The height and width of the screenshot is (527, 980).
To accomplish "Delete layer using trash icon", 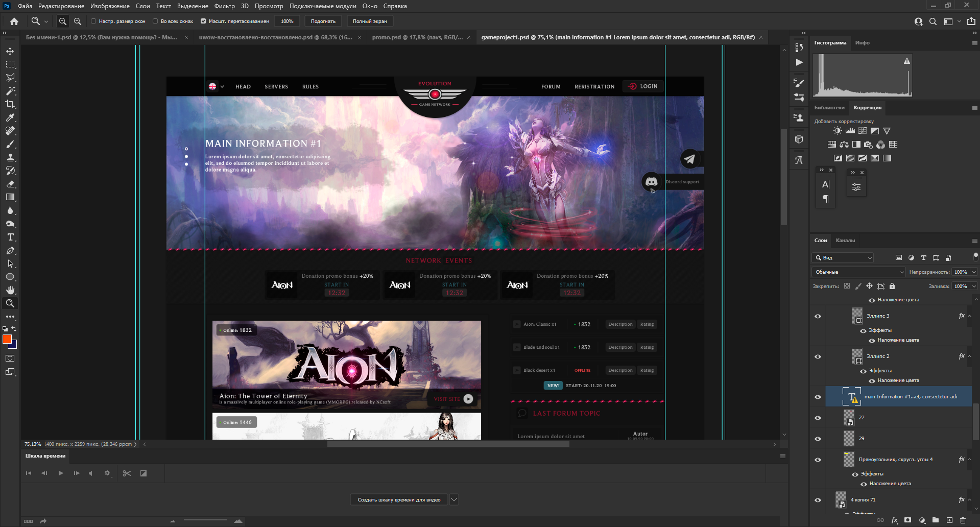I will pyautogui.click(x=963, y=520).
